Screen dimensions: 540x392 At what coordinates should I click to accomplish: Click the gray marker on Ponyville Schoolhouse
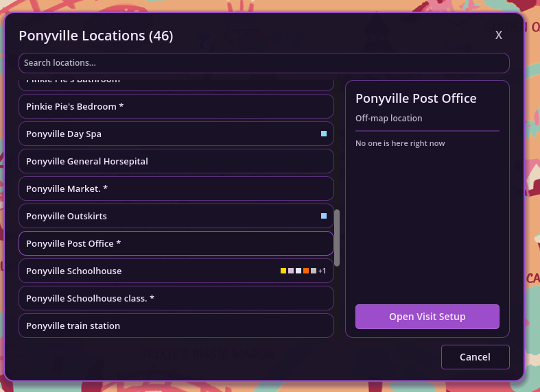[x=314, y=271]
